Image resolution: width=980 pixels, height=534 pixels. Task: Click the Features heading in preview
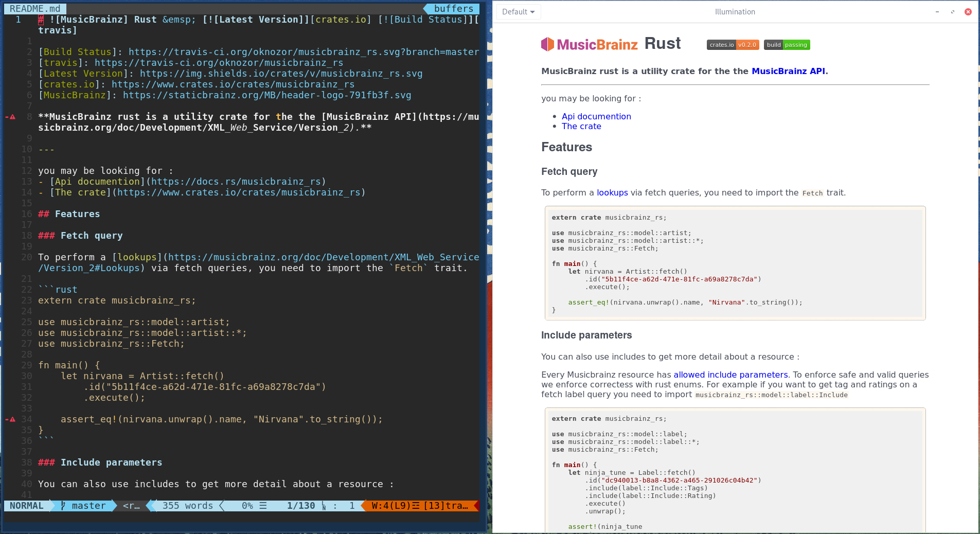pyautogui.click(x=566, y=147)
